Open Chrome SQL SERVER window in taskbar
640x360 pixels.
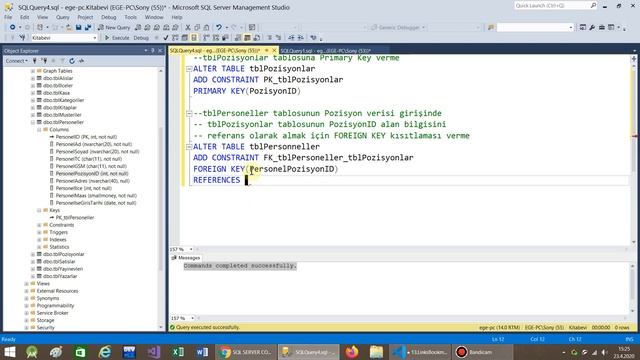click(x=246, y=352)
